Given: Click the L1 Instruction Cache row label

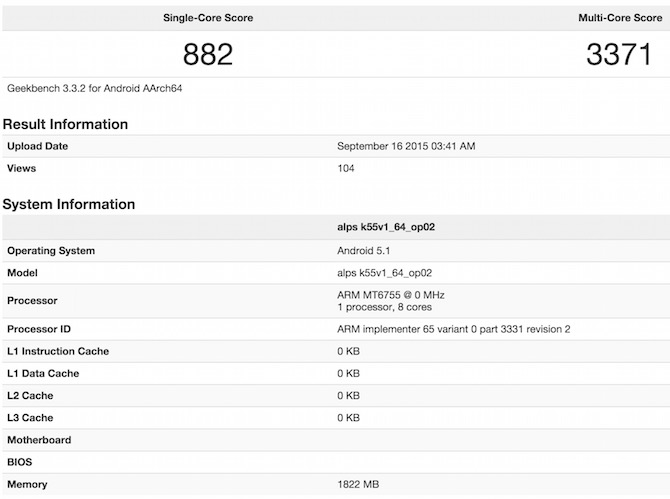Looking at the screenshot, I should (58, 351).
